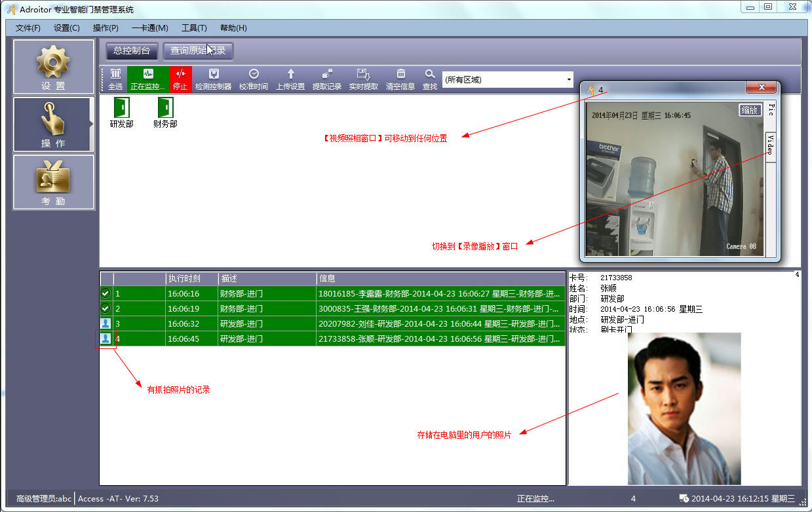This screenshot has width=812, height=512.
Task: Click the 查询原始记录 button
Action: (x=198, y=51)
